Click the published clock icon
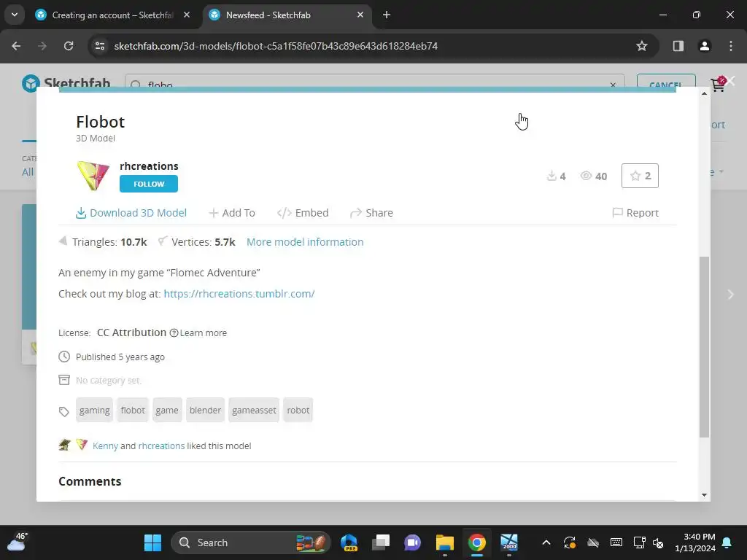 pos(64,356)
